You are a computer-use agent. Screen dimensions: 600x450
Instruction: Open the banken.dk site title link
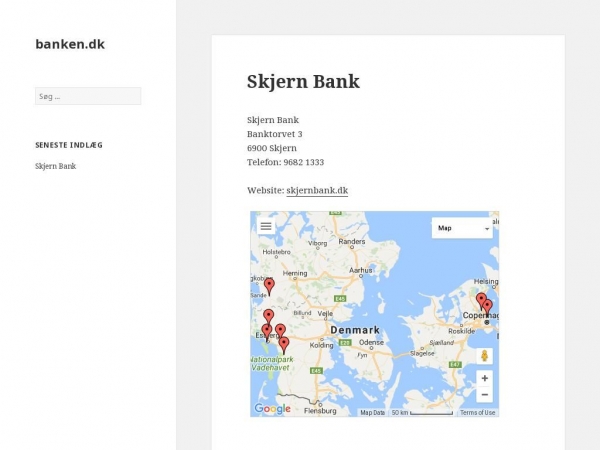[70, 44]
